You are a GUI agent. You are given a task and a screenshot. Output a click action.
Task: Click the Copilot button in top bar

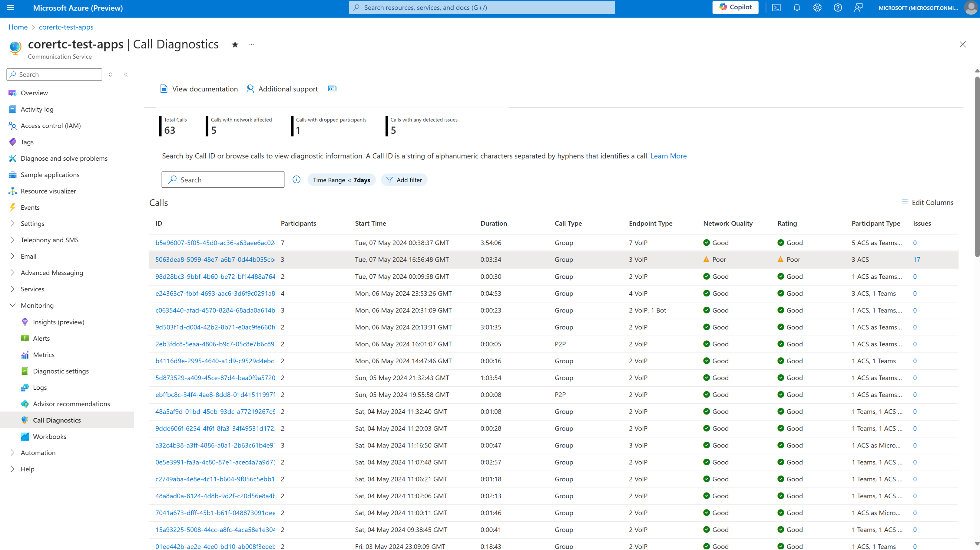(736, 7)
